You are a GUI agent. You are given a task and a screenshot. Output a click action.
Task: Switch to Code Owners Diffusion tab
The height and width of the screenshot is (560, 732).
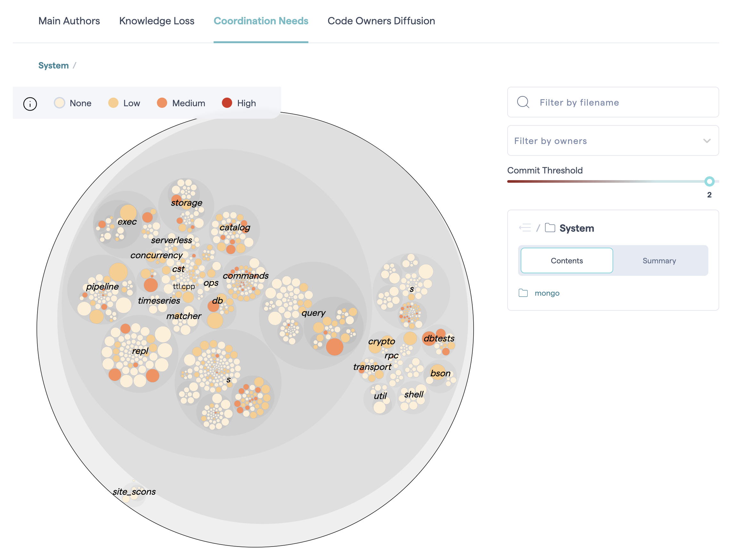pyautogui.click(x=381, y=21)
